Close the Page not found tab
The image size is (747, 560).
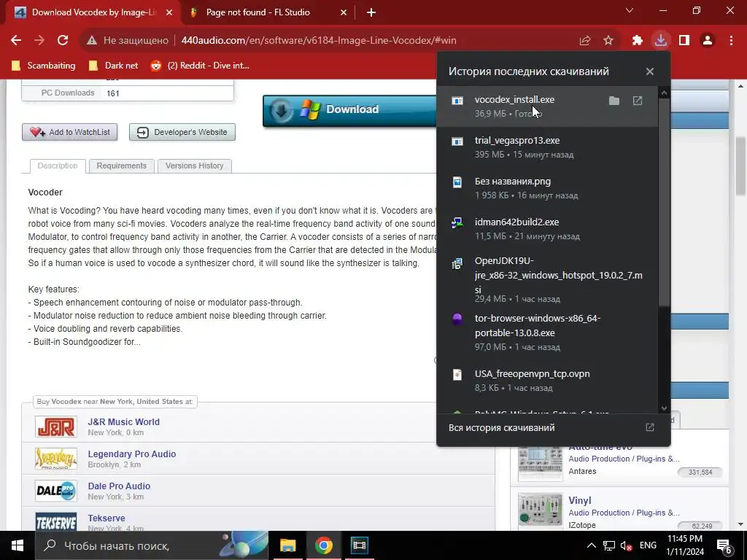point(344,13)
